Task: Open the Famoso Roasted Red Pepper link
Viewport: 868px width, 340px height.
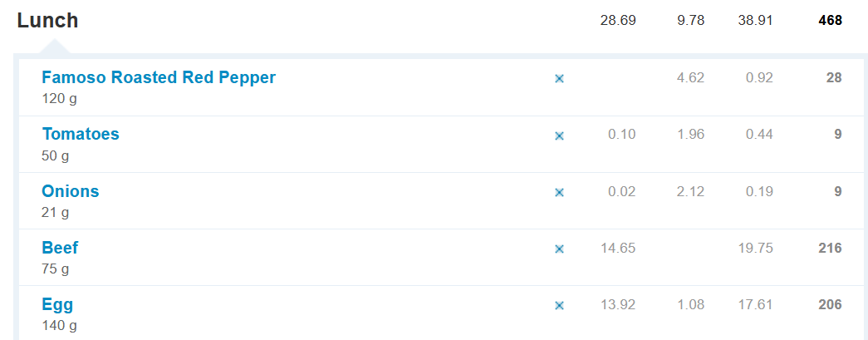Action: tap(159, 77)
